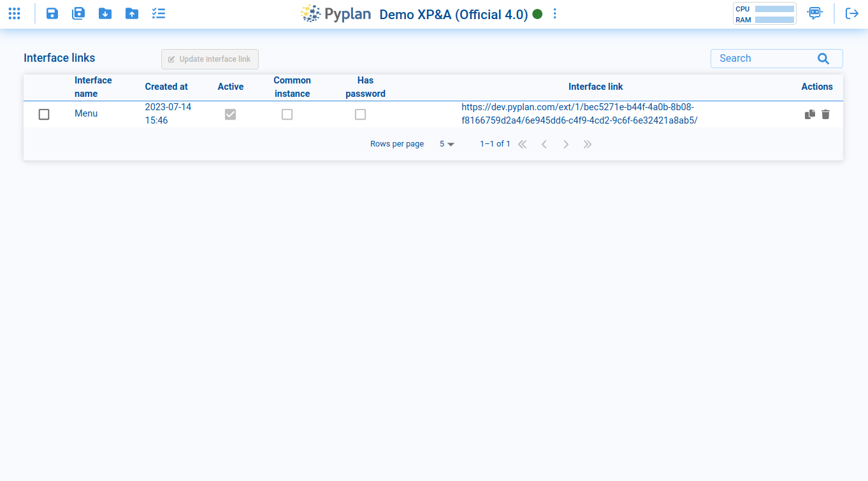Viewport: 868px width, 481px height.
Task: Run a search with the magnifier icon
Action: pos(823,58)
